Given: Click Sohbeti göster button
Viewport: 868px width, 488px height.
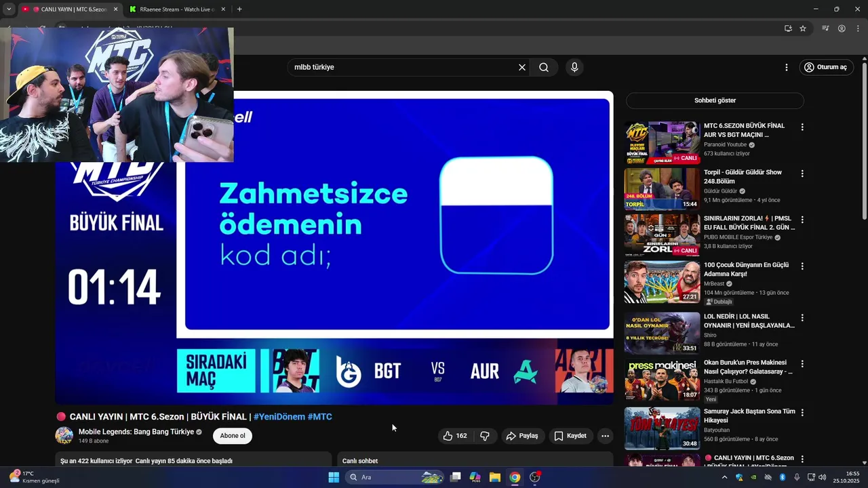Looking at the screenshot, I should tap(715, 100).
